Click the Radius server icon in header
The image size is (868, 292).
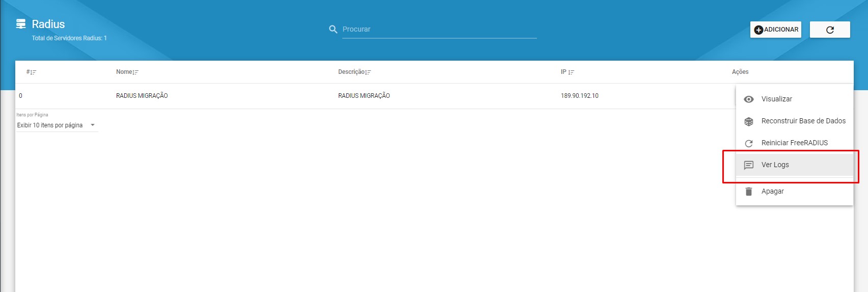click(21, 23)
